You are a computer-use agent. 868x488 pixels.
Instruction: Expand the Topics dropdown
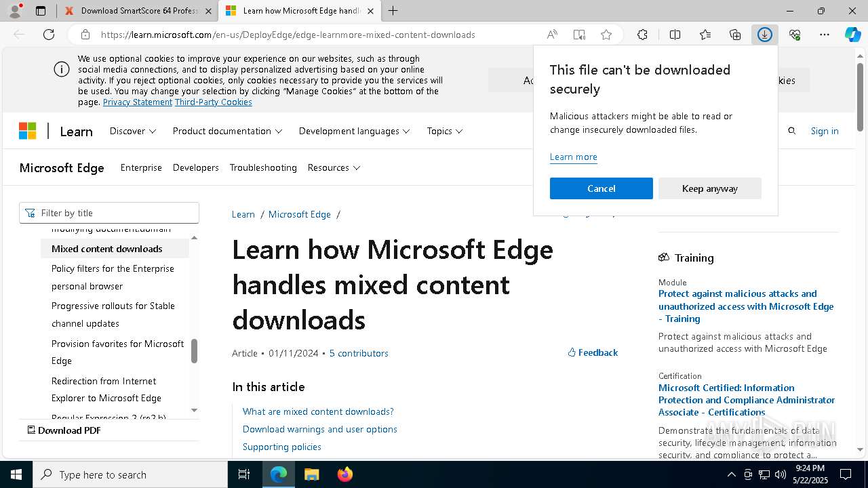(x=445, y=131)
